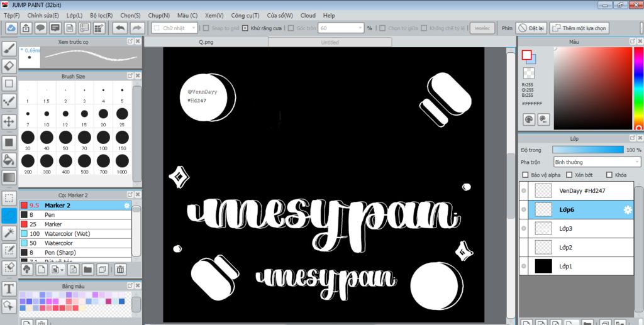Select the shape rectangle tool

point(9,84)
